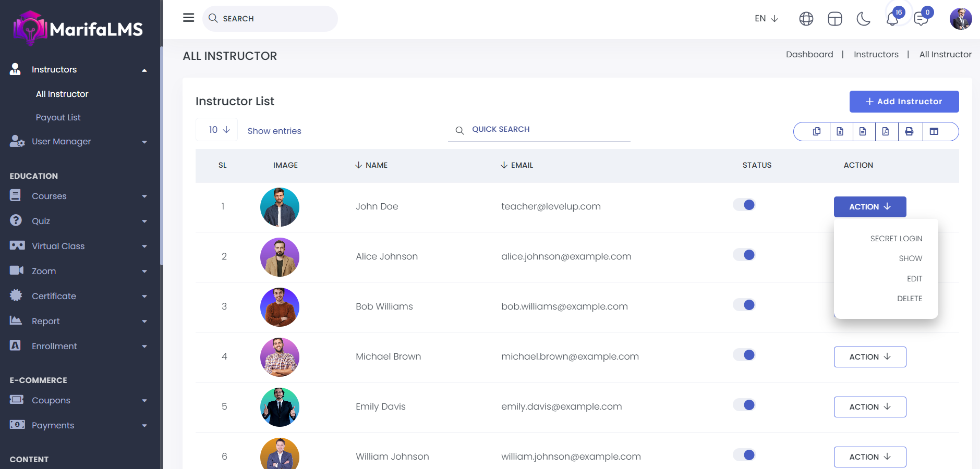Select SECRET LOGIN from action menu
Screen dimensions: 980x469
(x=896, y=239)
